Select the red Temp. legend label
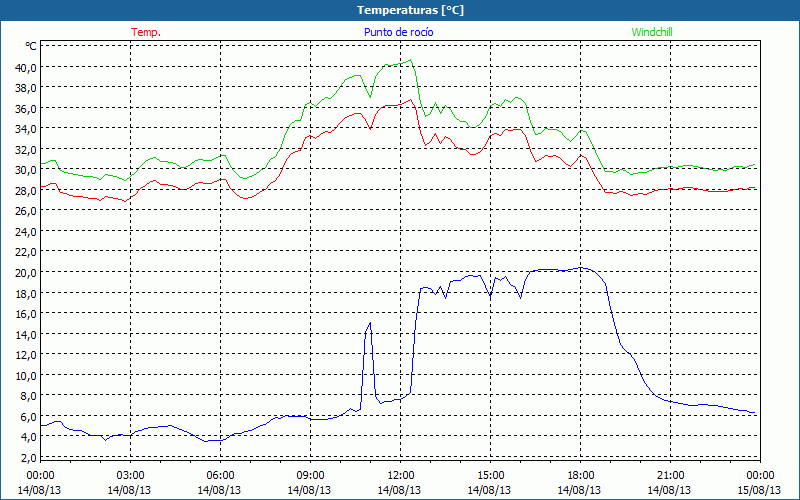This screenshot has width=800, height=500. (x=146, y=32)
